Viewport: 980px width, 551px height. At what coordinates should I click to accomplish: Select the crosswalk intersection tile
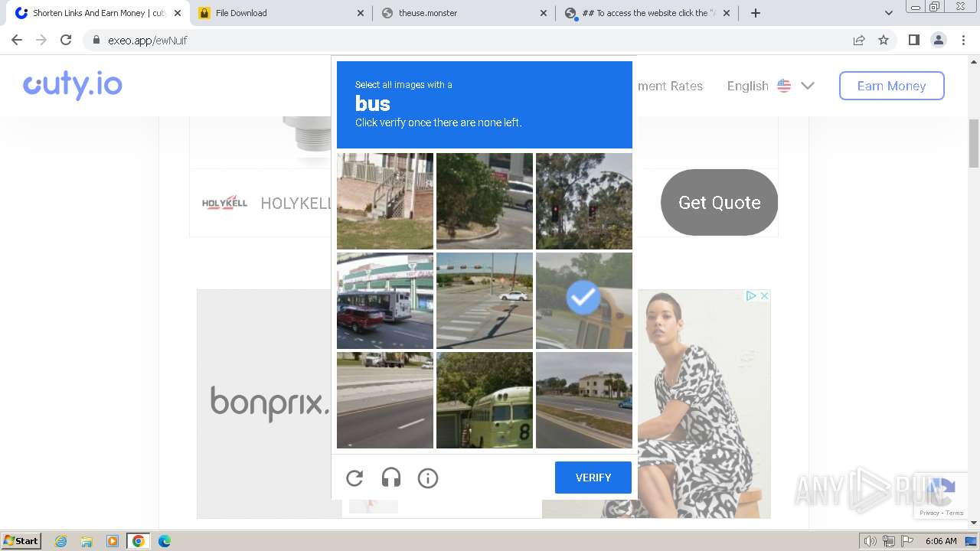click(485, 301)
